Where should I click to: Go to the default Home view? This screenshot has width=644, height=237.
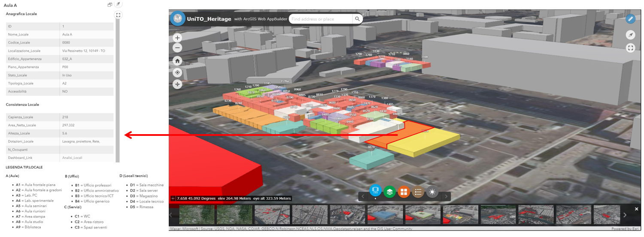pos(178,61)
